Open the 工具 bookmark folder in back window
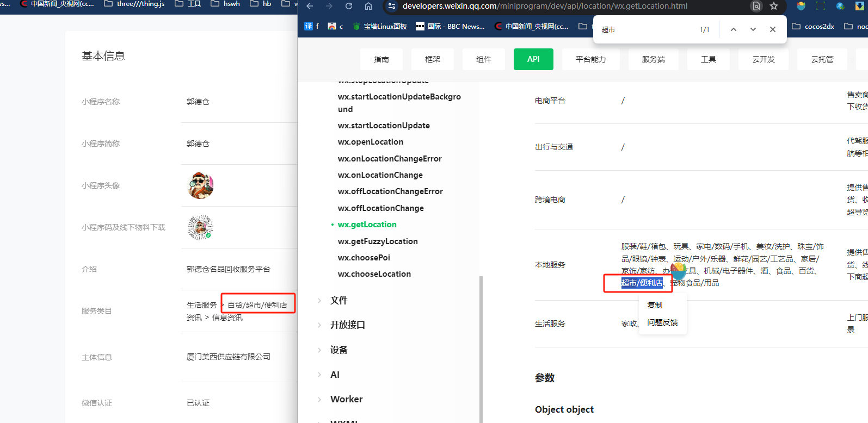Viewport: 868px width, 423px height. click(188, 4)
